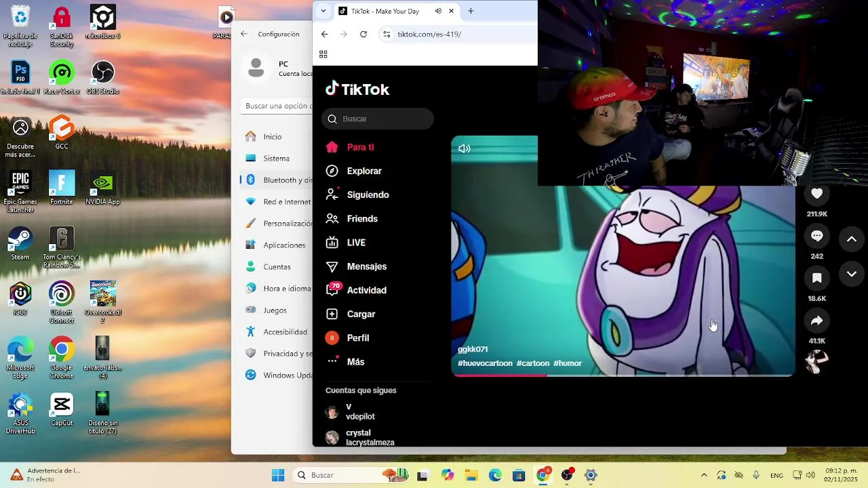The width and height of the screenshot is (868, 488).
Task: Go back in Configuración window
Action: pyautogui.click(x=244, y=34)
